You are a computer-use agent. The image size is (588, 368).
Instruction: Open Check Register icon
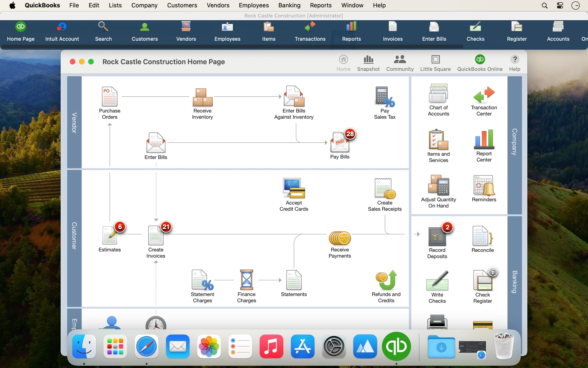click(483, 281)
